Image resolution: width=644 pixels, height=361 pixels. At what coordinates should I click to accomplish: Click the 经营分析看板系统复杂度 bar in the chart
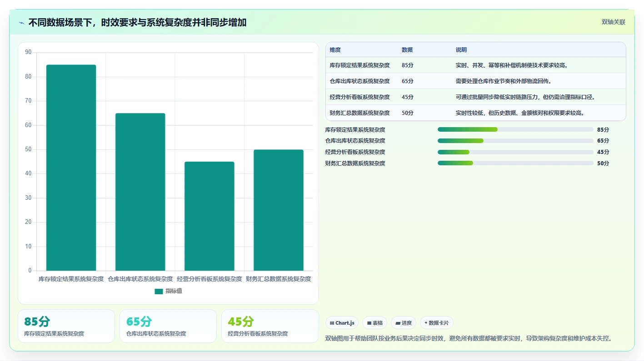(x=210, y=216)
